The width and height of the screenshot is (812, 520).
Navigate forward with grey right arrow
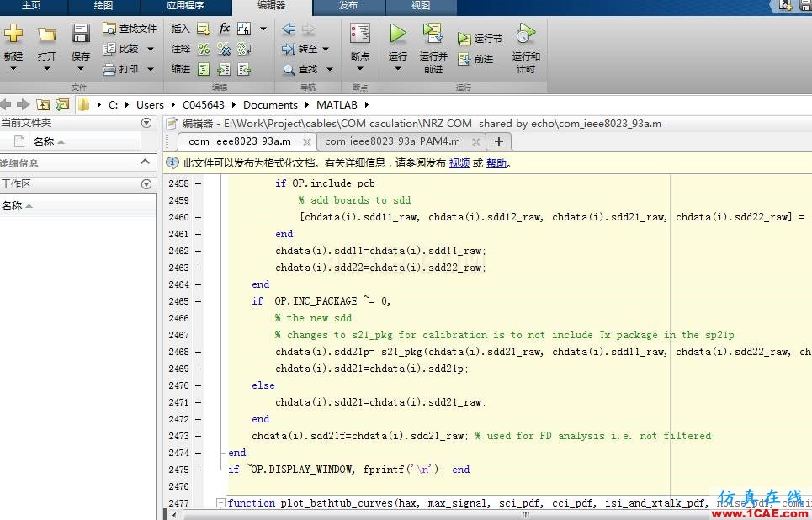click(308, 29)
